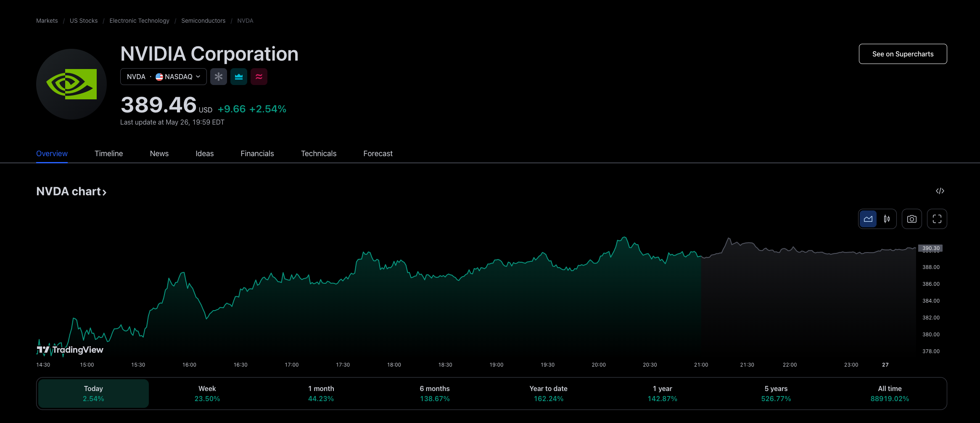Click the NVIDIA logo image

pos(71,84)
